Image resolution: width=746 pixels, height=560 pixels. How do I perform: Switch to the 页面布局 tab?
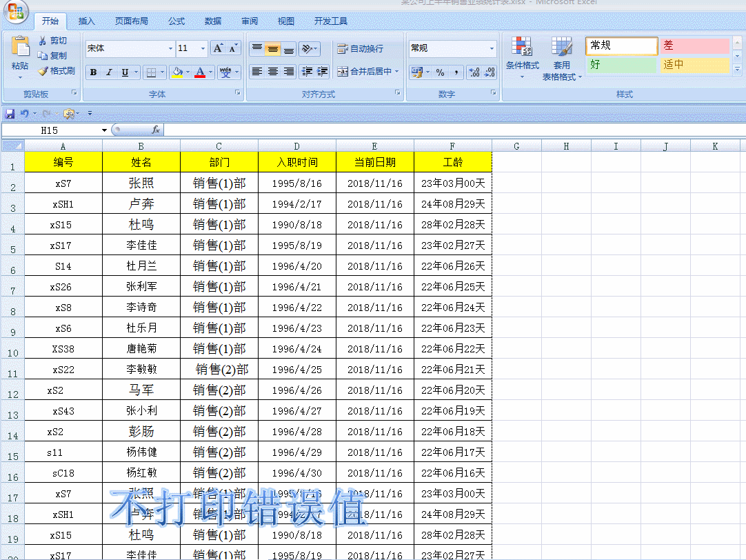tap(131, 21)
